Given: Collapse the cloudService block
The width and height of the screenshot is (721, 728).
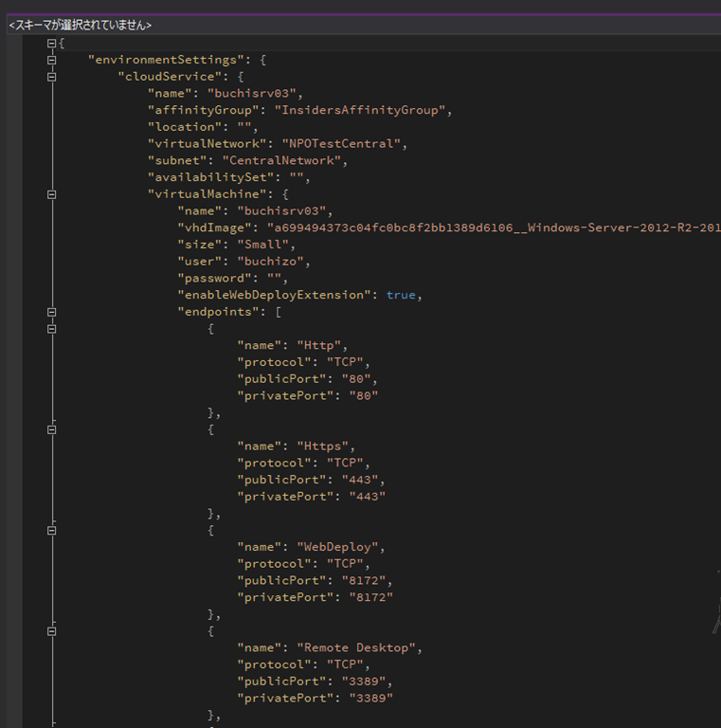Looking at the screenshot, I should pos(52,77).
